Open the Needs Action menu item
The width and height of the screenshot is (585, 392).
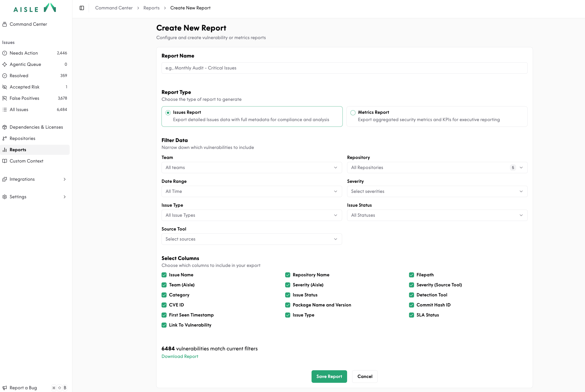coord(35,53)
